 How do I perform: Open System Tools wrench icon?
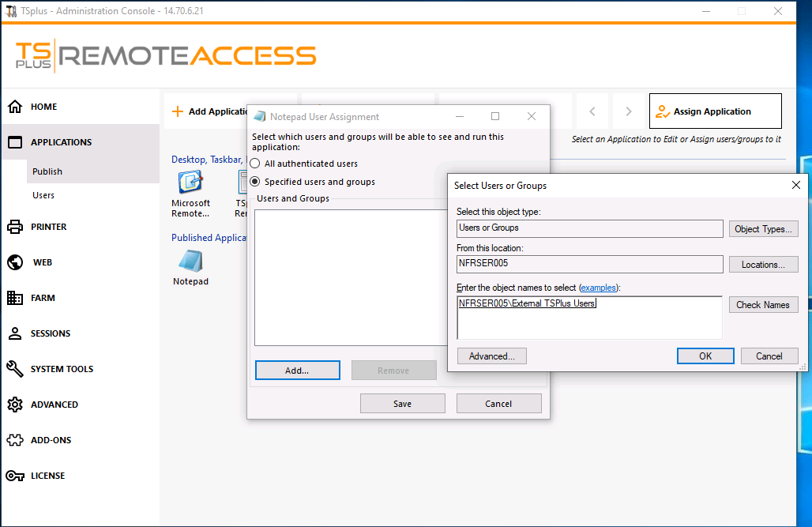(14, 369)
